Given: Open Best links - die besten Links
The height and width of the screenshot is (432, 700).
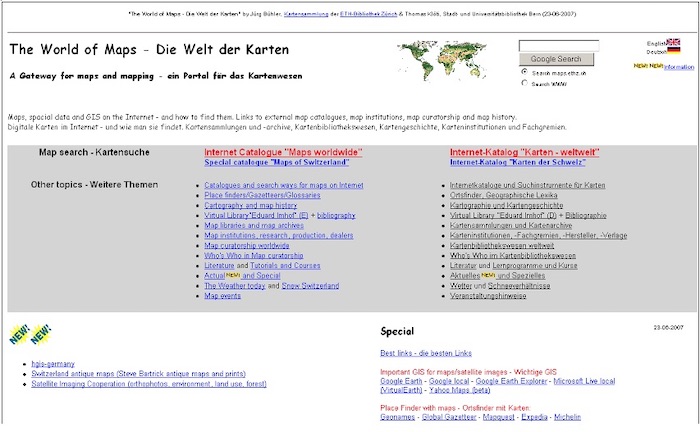Looking at the screenshot, I should pyautogui.click(x=426, y=353).
